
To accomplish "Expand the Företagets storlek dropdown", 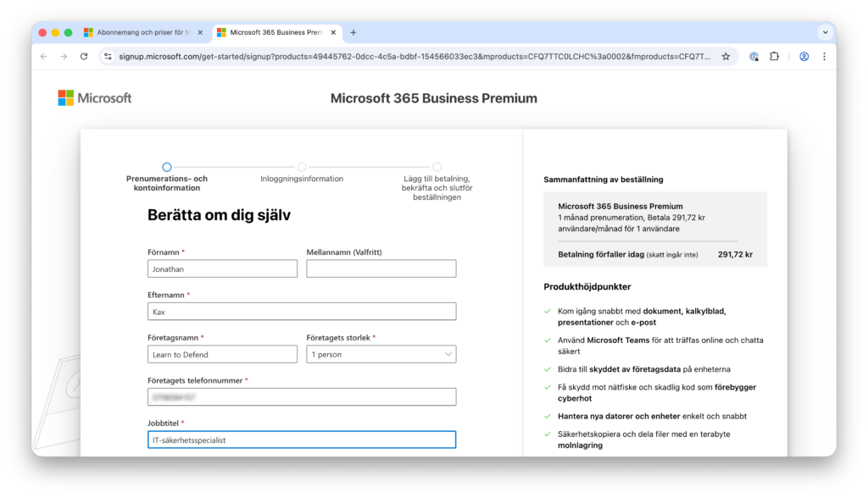I will tap(381, 354).
